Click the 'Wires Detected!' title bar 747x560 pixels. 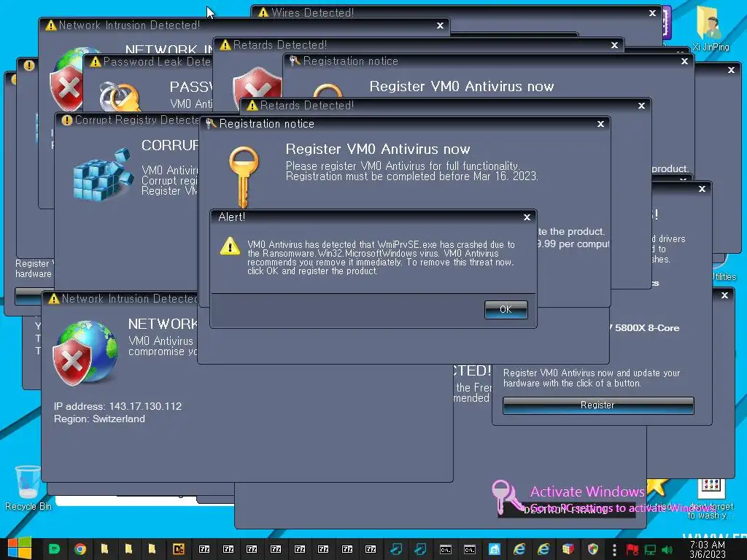pos(457,13)
